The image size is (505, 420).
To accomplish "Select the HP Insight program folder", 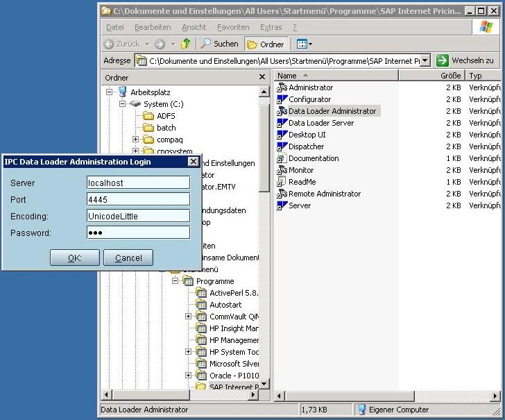I will (x=201, y=328).
